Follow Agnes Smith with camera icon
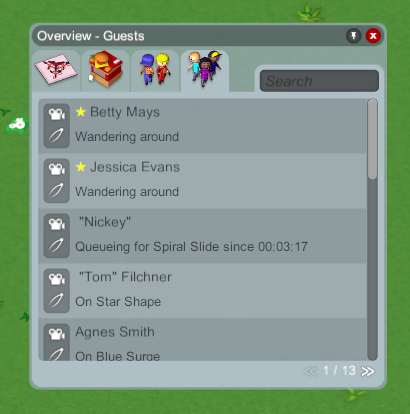The image size is (410, 414). click(x=57, y=334)
